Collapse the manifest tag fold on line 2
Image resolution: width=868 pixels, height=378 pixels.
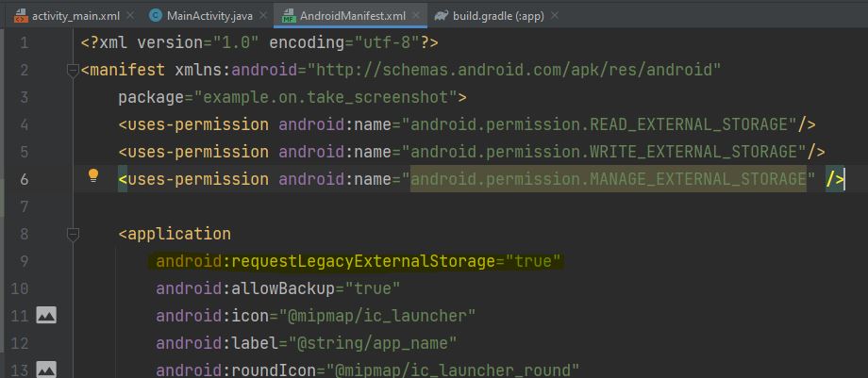(x=73, y=71)
